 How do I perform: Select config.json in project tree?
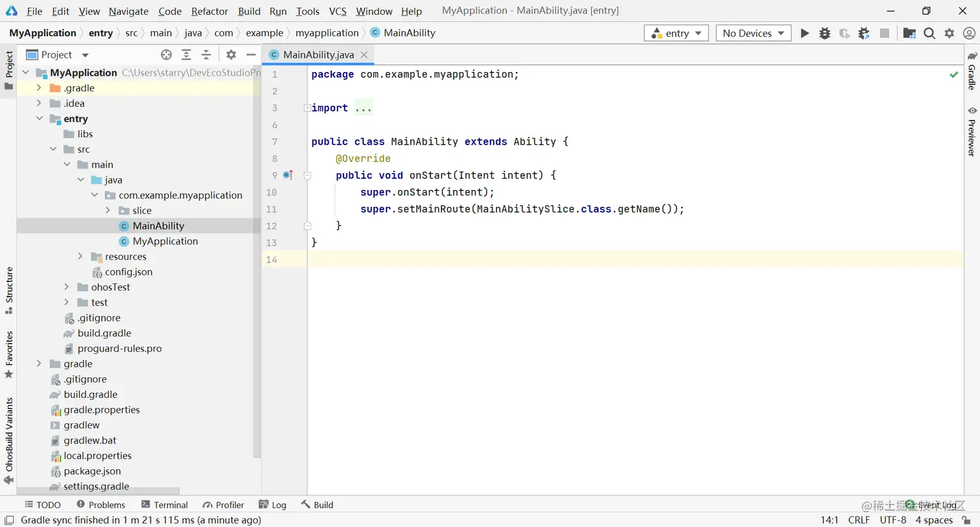[x=128, y=272]
